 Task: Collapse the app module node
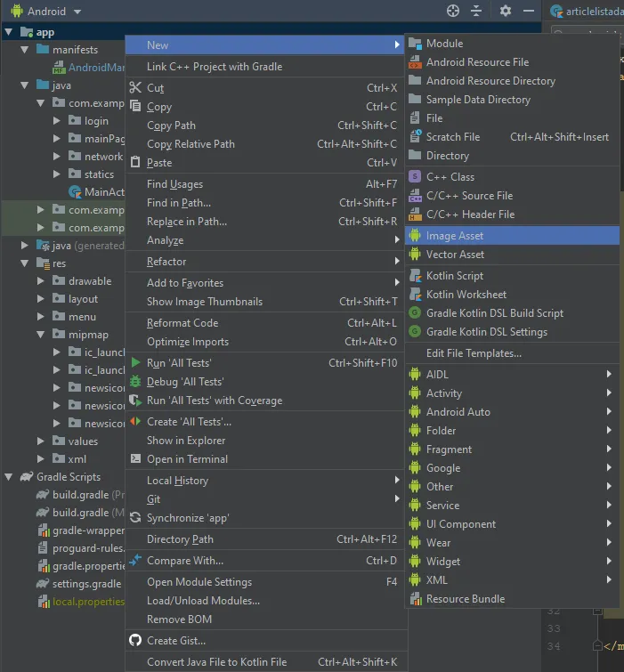9,32
